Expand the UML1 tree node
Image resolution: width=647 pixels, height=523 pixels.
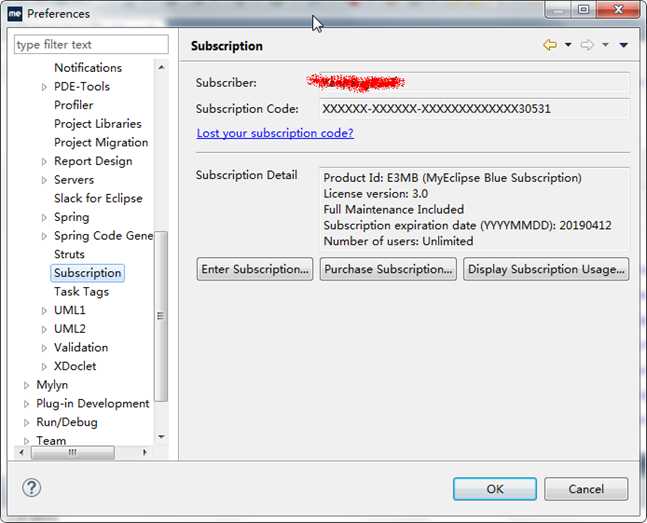44,310
